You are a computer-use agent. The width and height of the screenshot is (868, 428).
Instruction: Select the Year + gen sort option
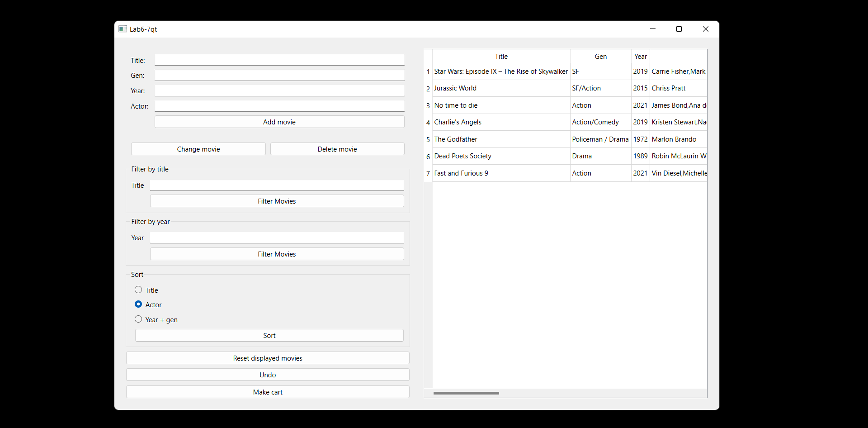[138, 319]
